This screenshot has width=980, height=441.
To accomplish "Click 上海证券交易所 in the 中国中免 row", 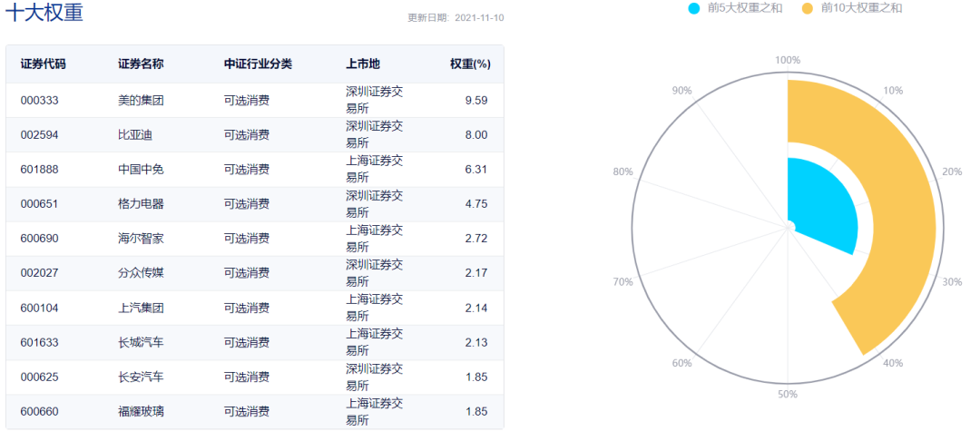I will (375, 170).
